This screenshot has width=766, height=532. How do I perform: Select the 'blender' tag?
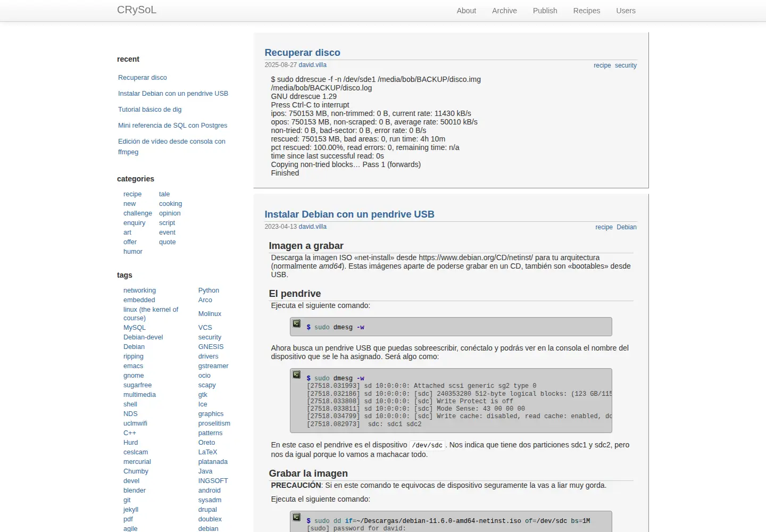[x=135, y=491]
